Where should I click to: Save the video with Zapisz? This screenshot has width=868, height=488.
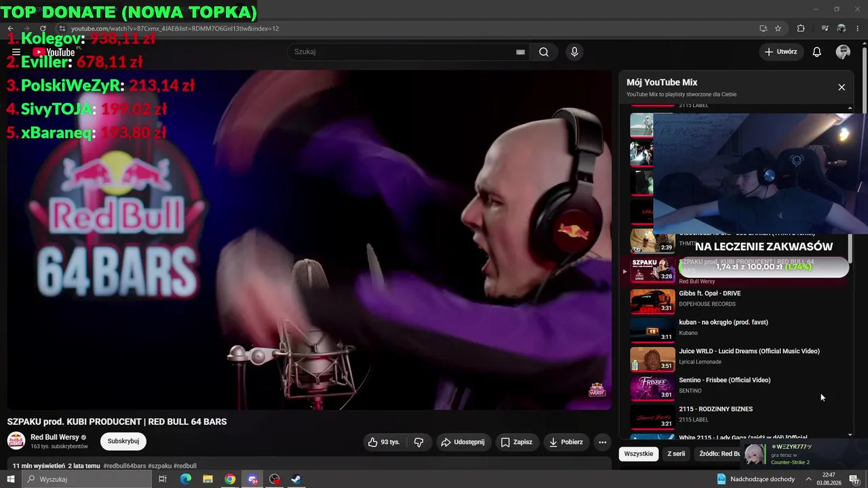coord(516,442)
